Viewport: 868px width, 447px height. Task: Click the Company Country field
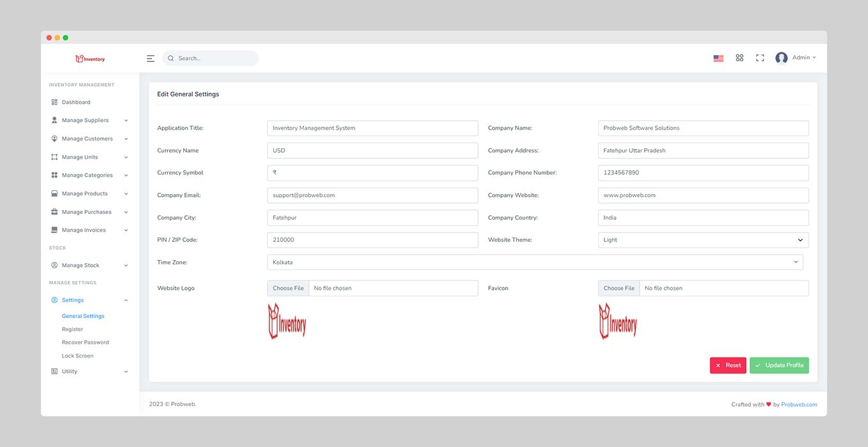tap(703, 218)
